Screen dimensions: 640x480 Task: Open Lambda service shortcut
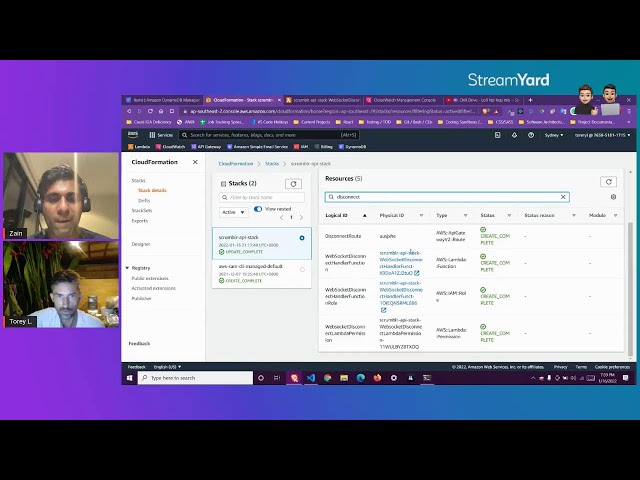click(139, 147)
